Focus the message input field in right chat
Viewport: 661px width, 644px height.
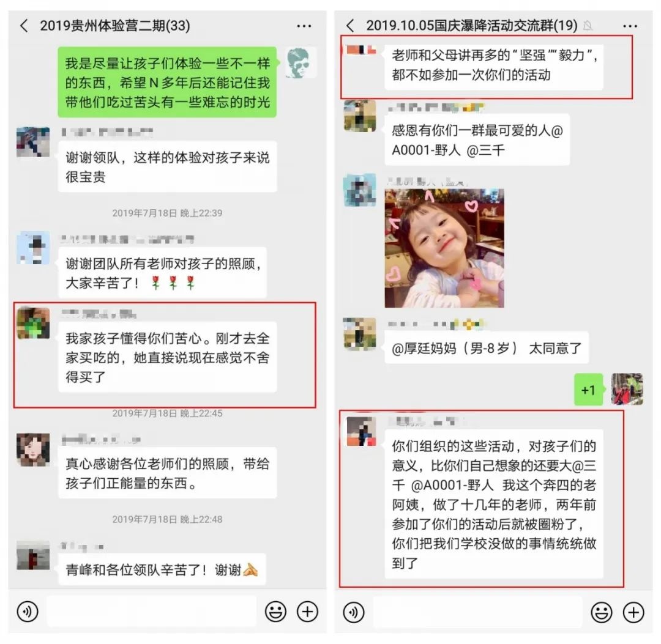[x=477, y=612]
